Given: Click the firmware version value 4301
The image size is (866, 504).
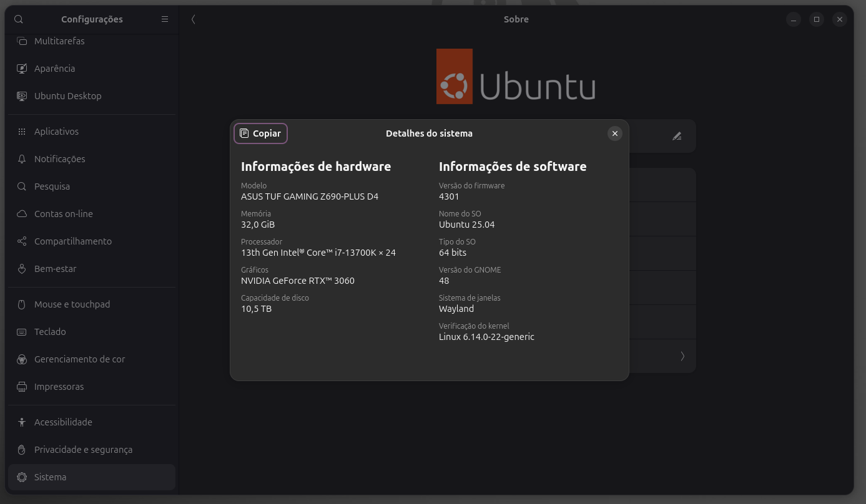Looking at the screenshot, I should (x=449, y=196).
